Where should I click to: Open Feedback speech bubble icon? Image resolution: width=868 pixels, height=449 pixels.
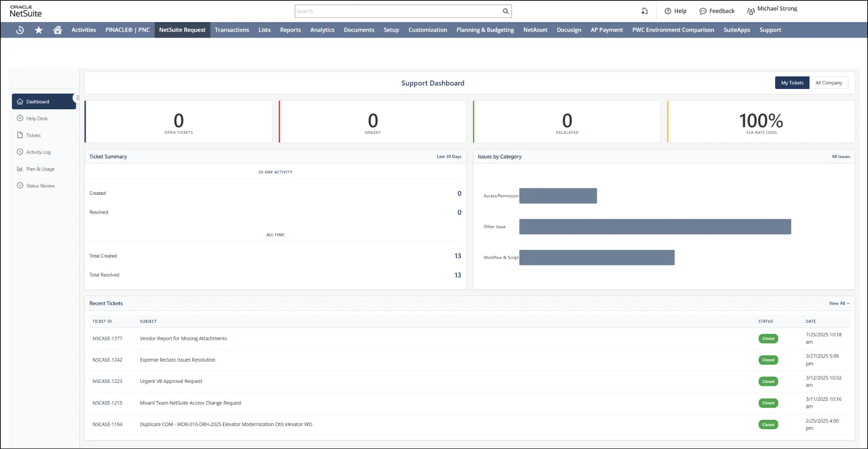[x=703, y=11]
